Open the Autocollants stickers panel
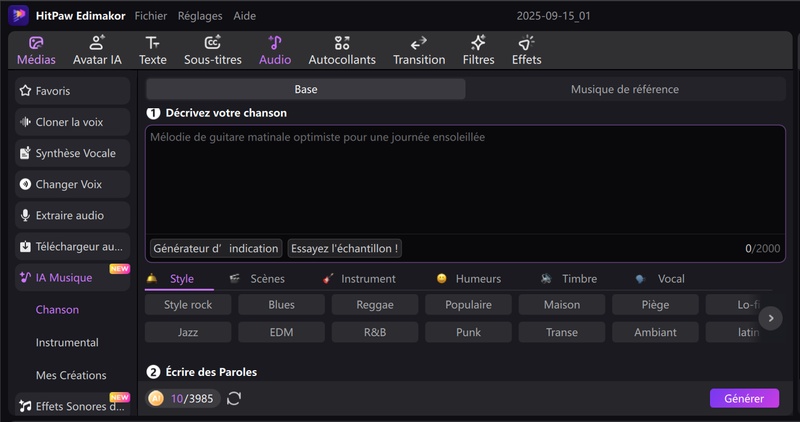This screenshot has width=800, height=422. (342, 43)
